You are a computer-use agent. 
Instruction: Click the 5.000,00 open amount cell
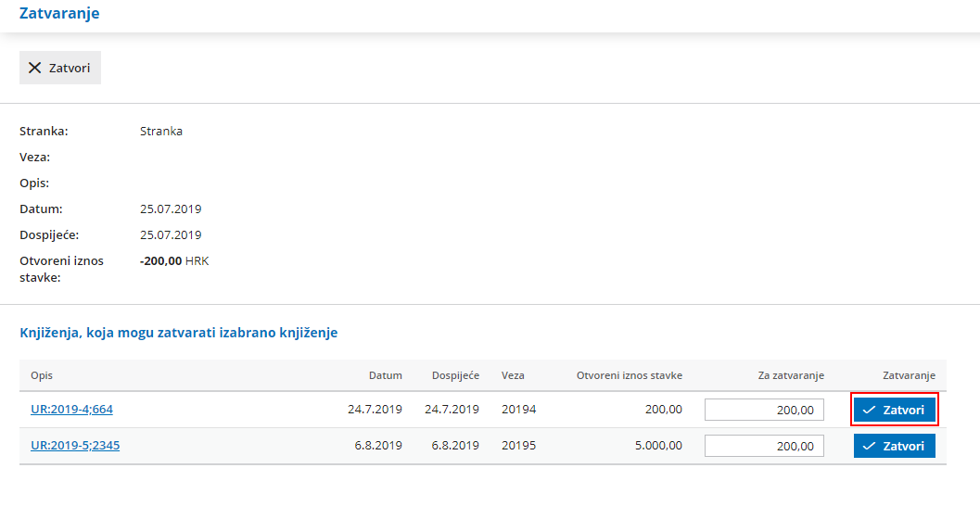click(658, 445)
